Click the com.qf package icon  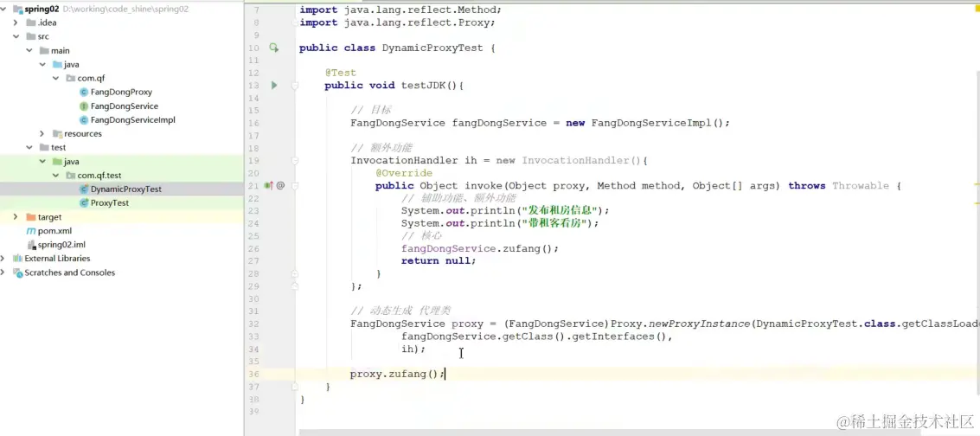[71, 78]
